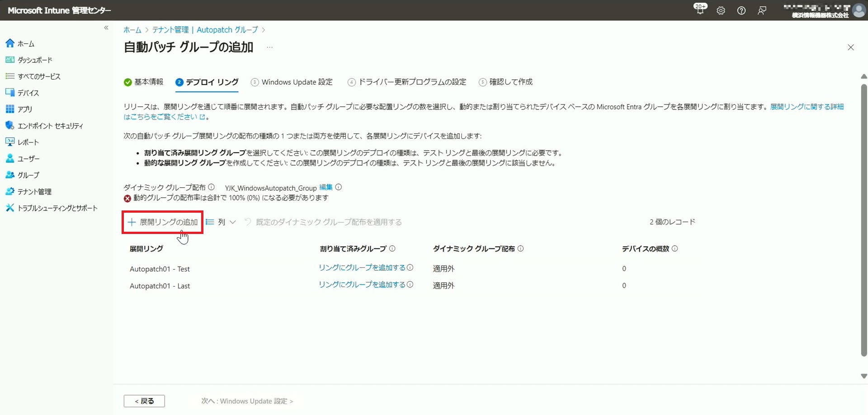Open 展開リングに関する詳細 link

807,107
